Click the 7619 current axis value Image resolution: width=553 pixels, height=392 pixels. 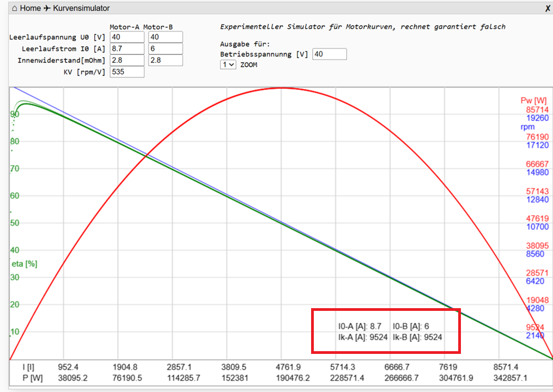448,367
